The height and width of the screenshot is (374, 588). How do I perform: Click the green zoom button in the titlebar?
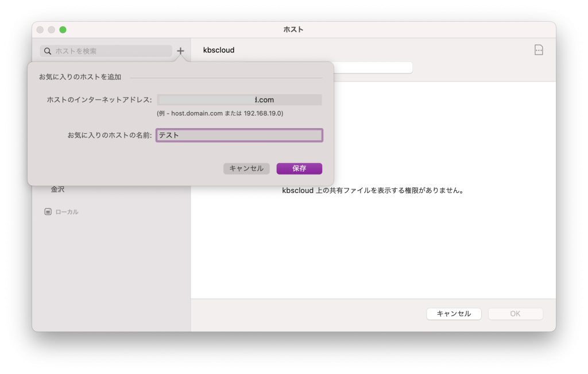(x=63, y=29)
